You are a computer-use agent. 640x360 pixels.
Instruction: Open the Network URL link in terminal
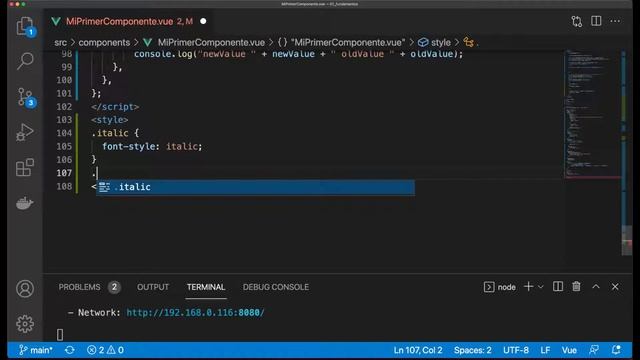[195, 313]
